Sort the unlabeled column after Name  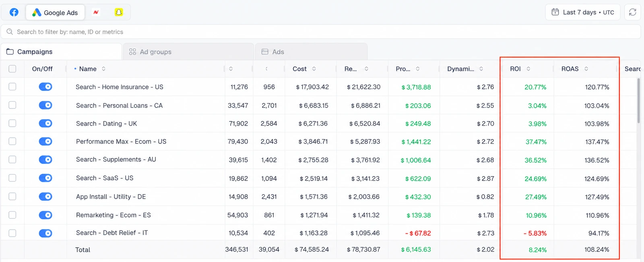[231, 69]
